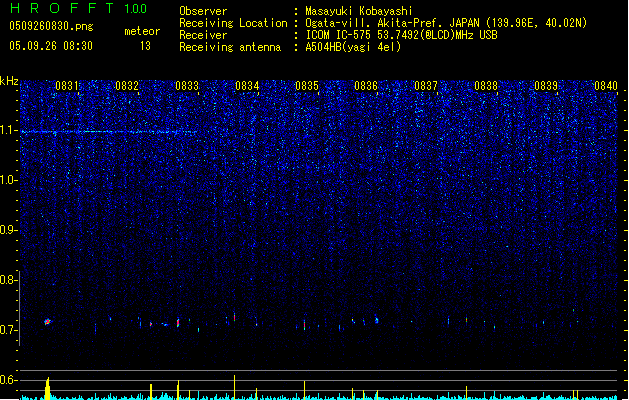Click the bright meteor echo near 0831
629x400 pixels.
(47, 321)
